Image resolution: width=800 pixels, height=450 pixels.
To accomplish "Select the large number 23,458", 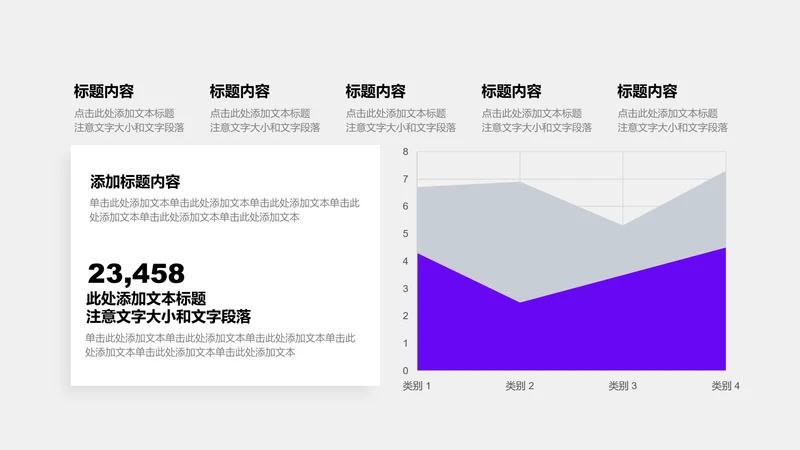I will 136,273.
